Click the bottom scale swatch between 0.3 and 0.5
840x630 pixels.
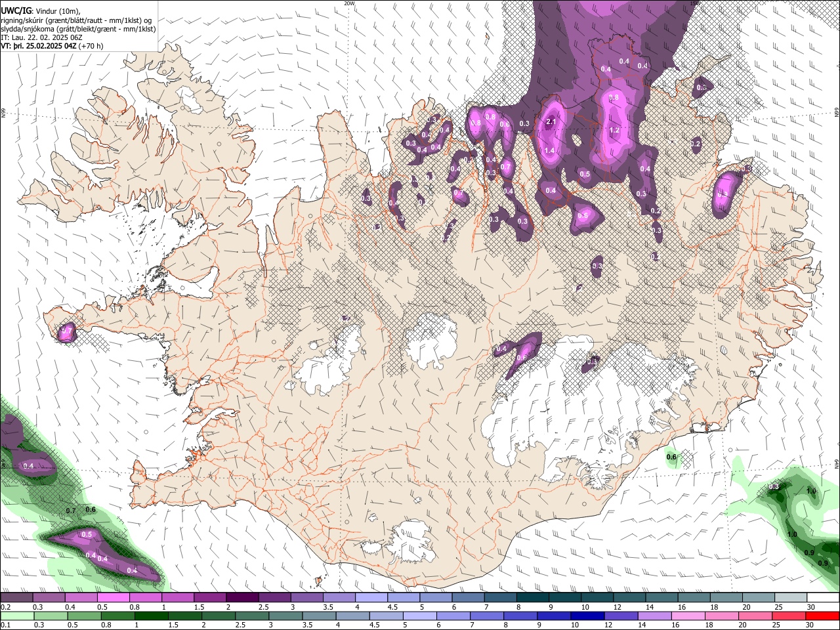coord(49,616)
